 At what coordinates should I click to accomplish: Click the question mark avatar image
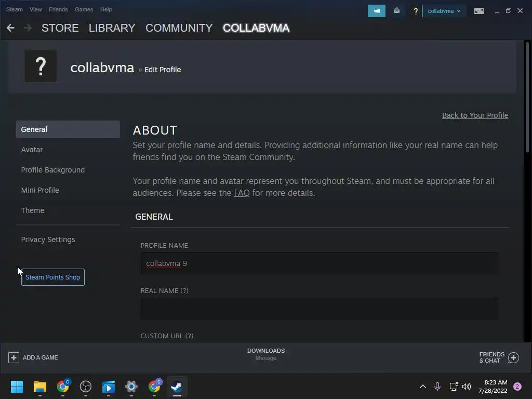(x=41, y=66)
